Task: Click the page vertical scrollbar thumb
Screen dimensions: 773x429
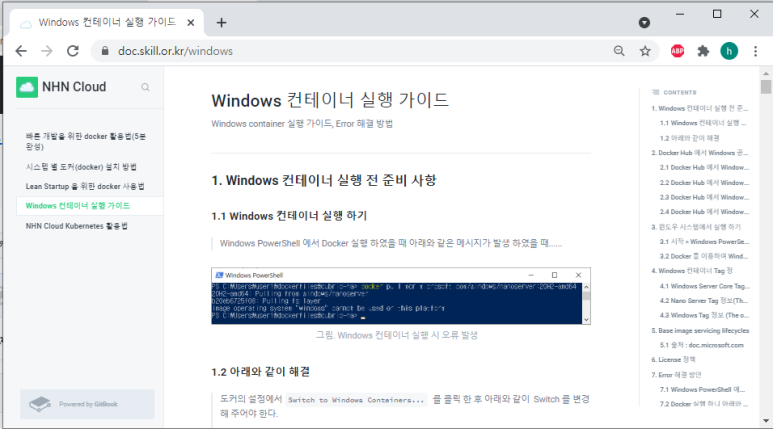Action: coord(766,87)
